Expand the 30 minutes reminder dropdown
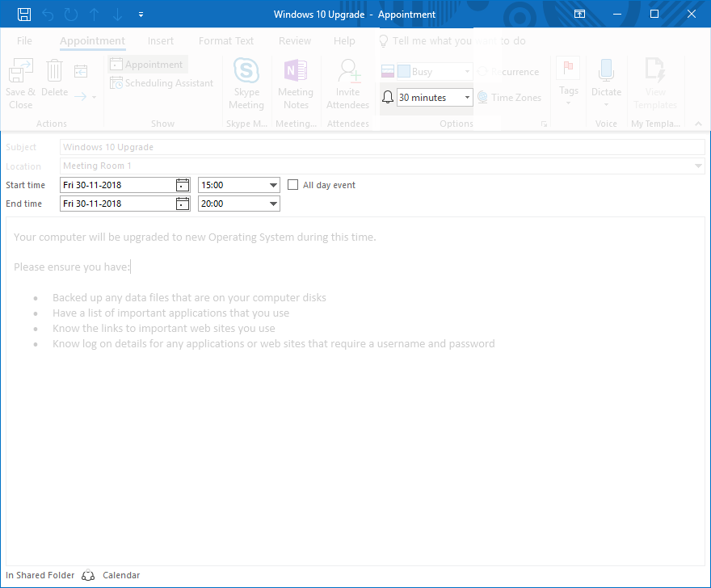The width and height of the screenshot is (711, 588). [x=467, y=98]
